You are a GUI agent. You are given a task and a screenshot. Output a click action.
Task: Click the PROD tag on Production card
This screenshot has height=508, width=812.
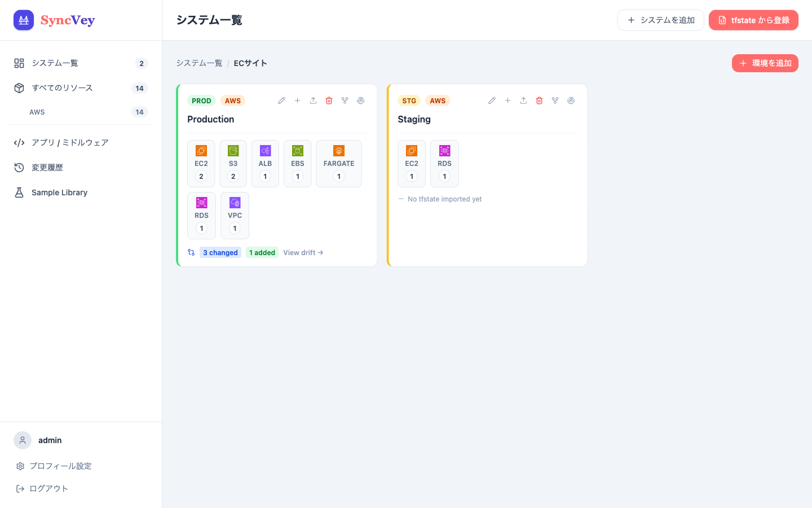pos(201,101)
